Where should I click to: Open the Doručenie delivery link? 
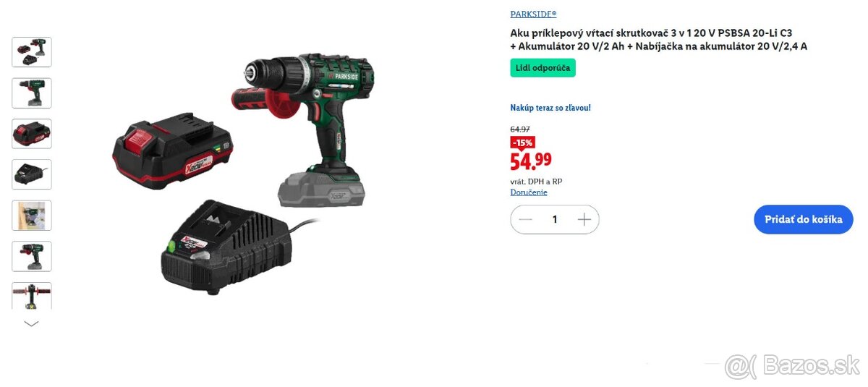tap(529, 192)
